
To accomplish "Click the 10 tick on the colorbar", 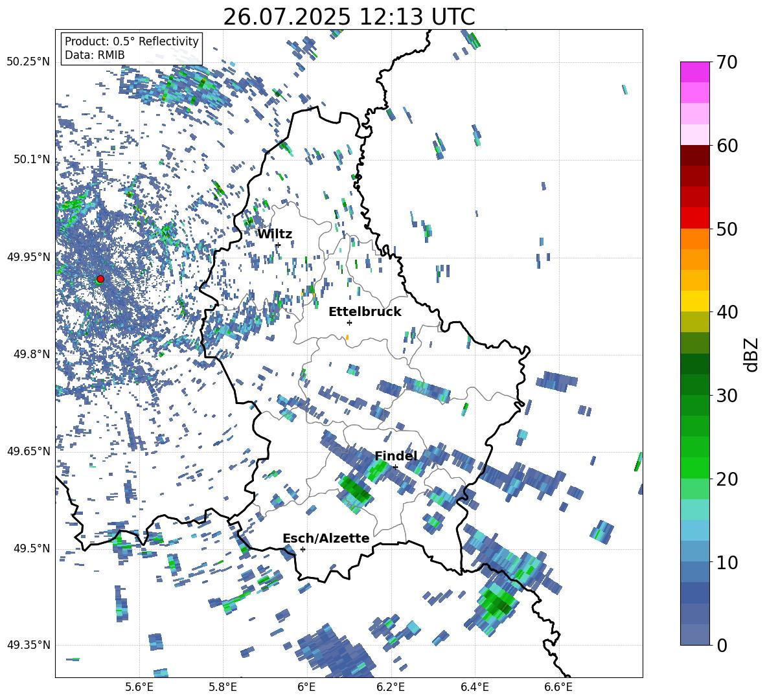I will click(x=727, y=562).
